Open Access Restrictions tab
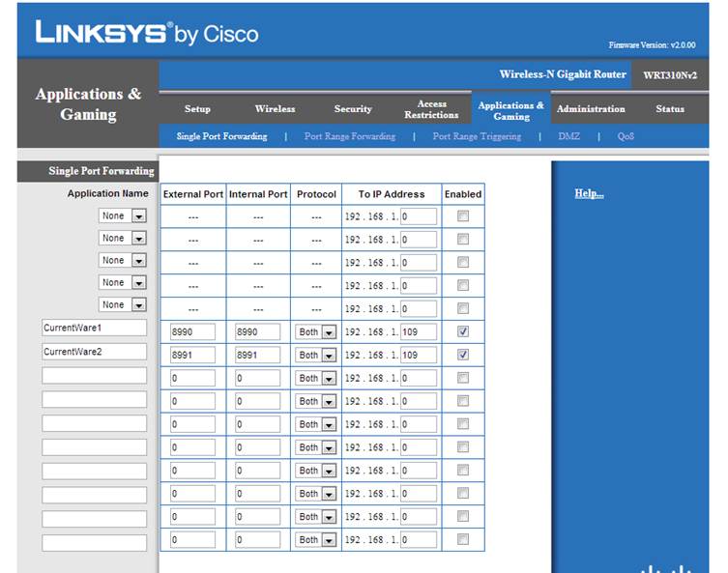 pyautogui.click(x=431, y=109)
